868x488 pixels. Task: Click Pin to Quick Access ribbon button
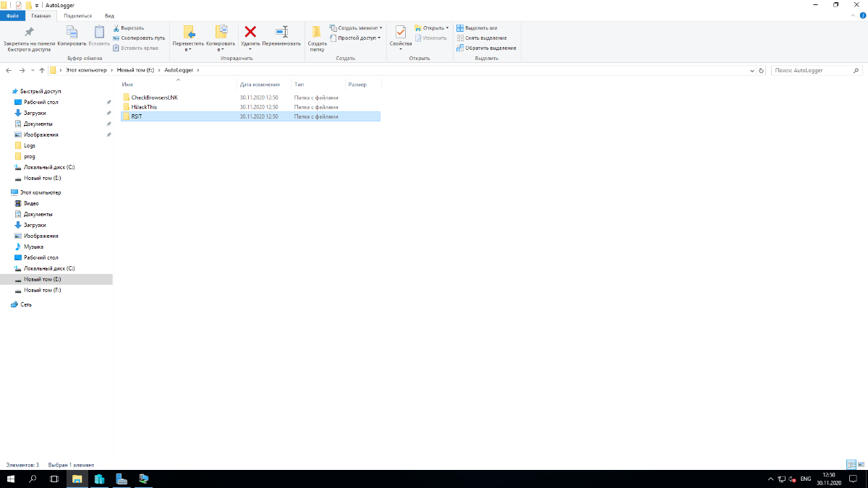tap(29, 38)
